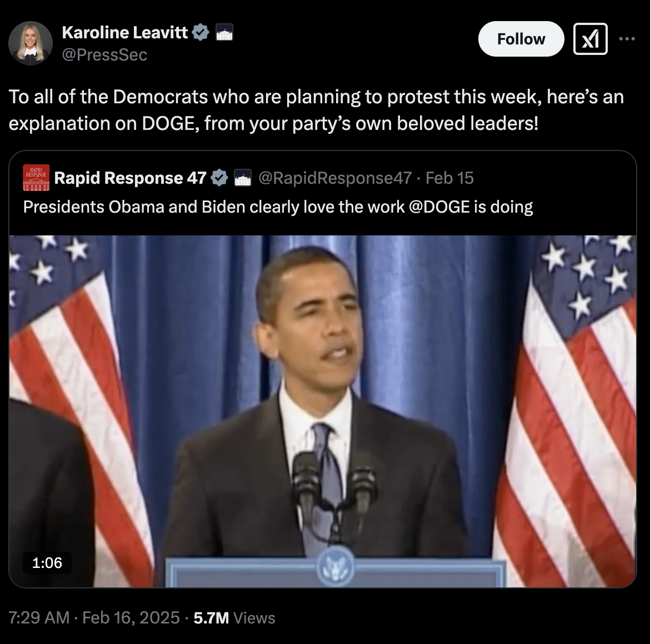Open the Grok xAI icon button
The height and width of the screenshot is (644, 650).
[x=591, y=39]
